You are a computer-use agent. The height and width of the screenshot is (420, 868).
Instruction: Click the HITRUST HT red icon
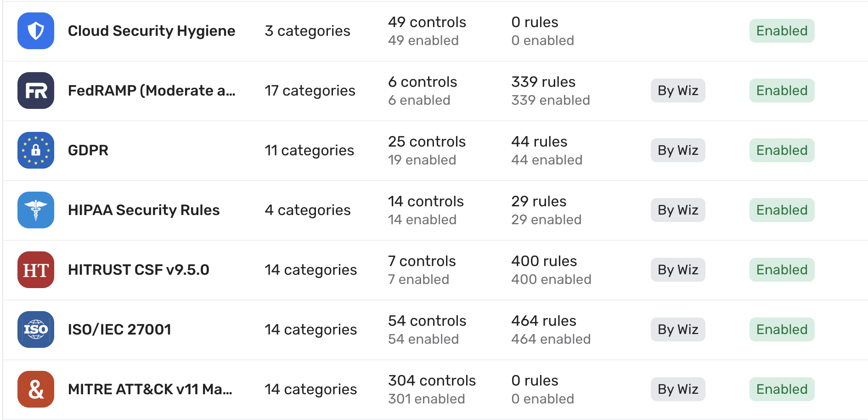tap(36, 270)
